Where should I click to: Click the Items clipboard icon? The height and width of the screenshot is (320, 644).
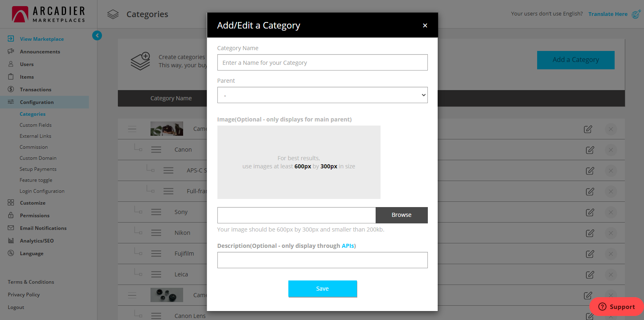[x=11, y=77]
